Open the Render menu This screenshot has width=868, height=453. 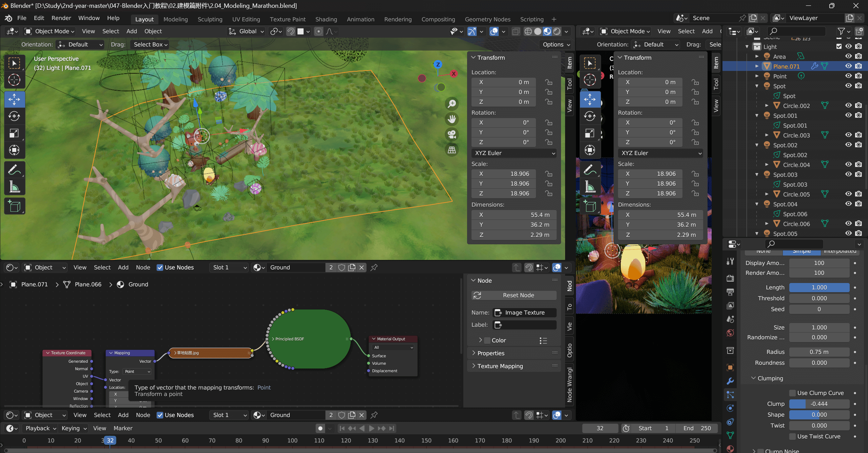tap(61, 18)
